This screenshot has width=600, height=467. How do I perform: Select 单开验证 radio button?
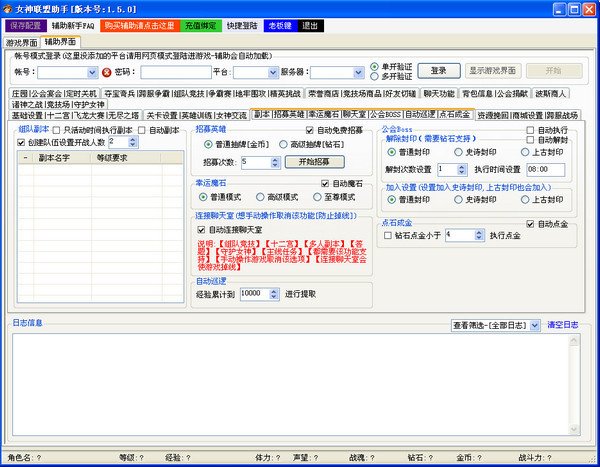click(374, 67)
